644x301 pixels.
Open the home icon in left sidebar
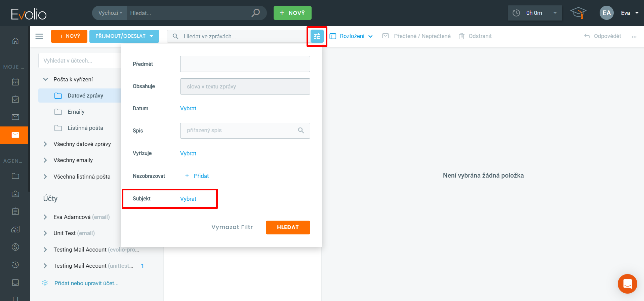pos(15,41)
